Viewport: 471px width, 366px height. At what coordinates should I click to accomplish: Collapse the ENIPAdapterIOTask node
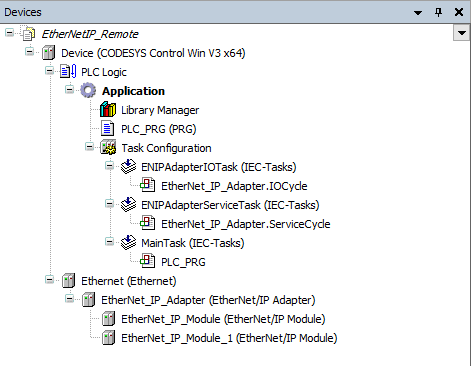point(109,165)
